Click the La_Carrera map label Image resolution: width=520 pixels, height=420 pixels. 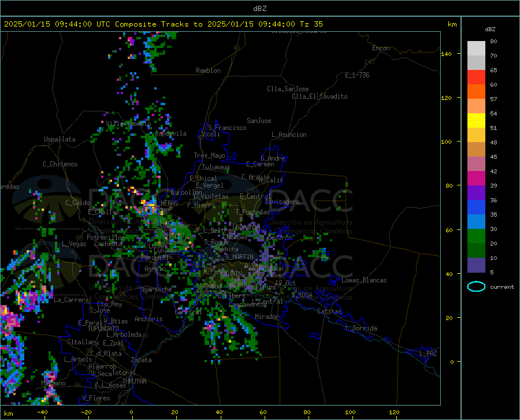[71, 300]
